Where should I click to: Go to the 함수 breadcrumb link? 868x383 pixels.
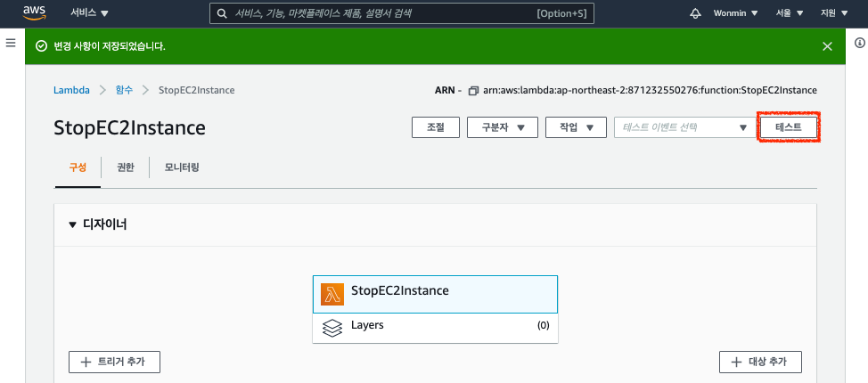124,90
